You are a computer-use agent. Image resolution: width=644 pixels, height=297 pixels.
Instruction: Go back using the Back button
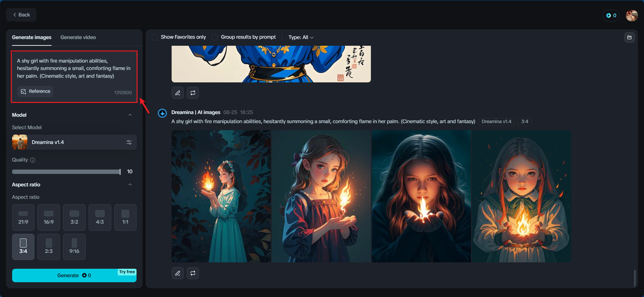[x=21, y=15]
